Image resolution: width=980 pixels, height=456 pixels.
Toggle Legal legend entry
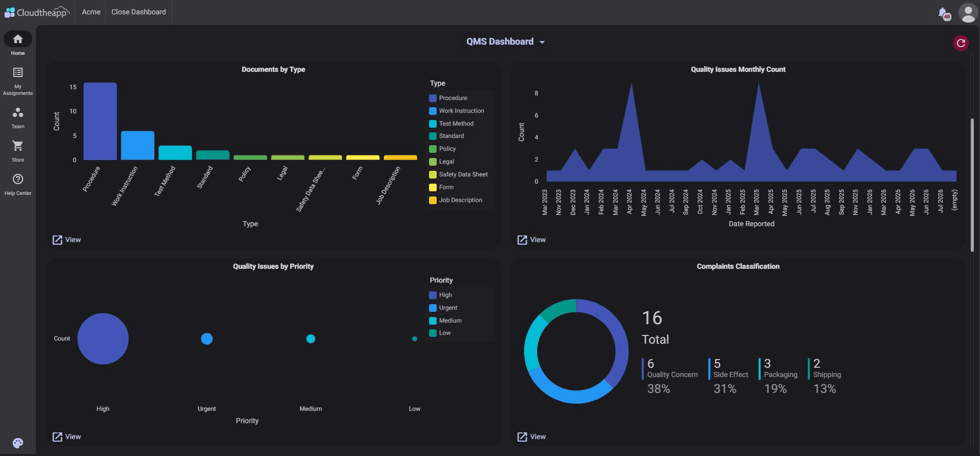coord(441,162)
